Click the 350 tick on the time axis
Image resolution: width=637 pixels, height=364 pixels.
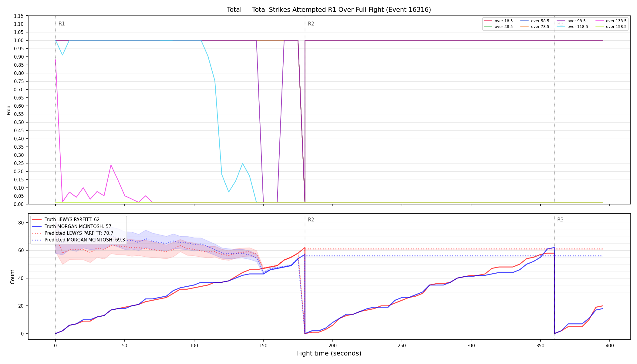pos(540,345)
